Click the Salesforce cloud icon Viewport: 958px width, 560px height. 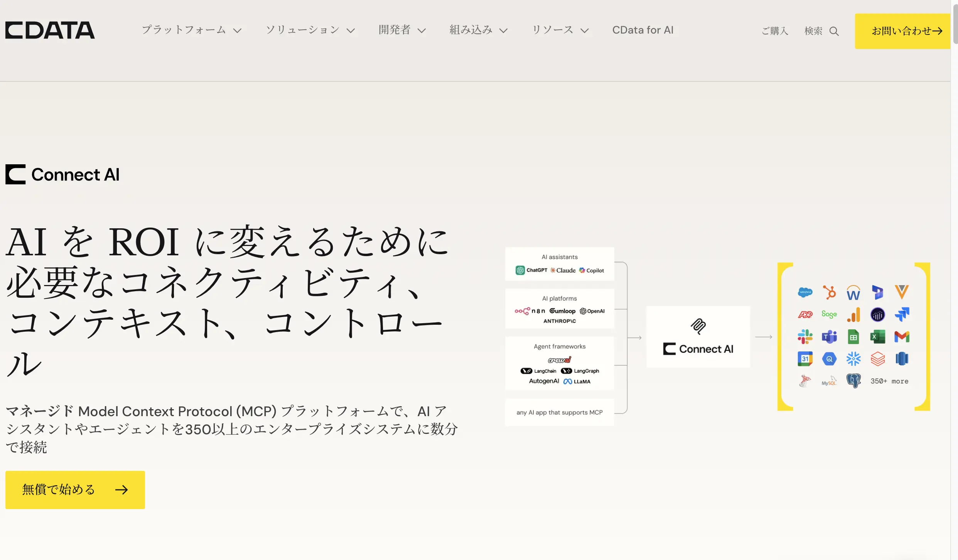pos(805,292)
